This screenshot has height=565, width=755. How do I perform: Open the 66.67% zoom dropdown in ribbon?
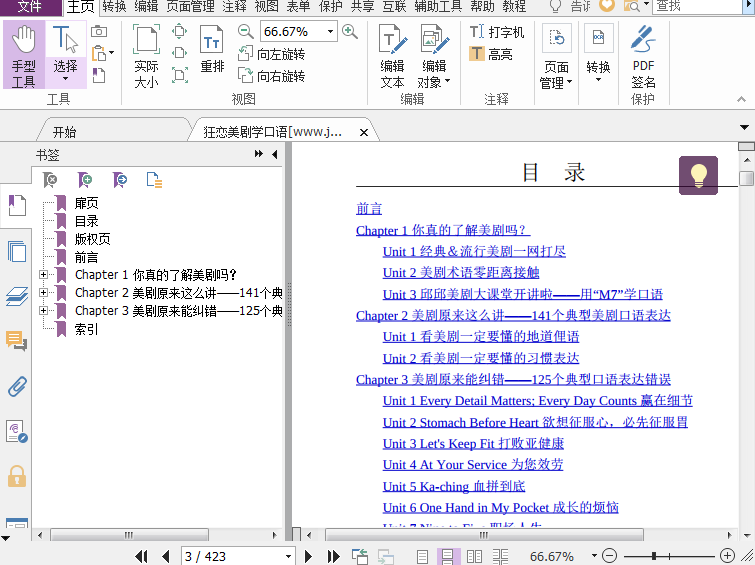pos(330,32)
